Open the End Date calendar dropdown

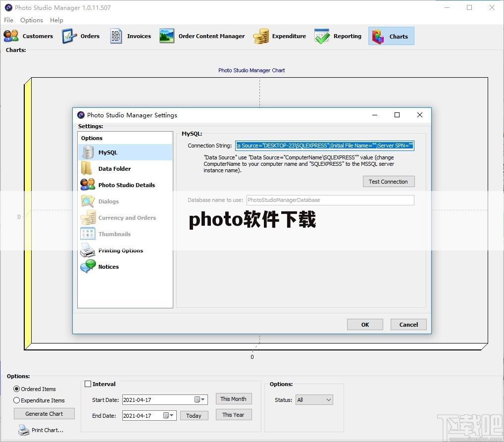pyautogui.click(x=168, y=415)
